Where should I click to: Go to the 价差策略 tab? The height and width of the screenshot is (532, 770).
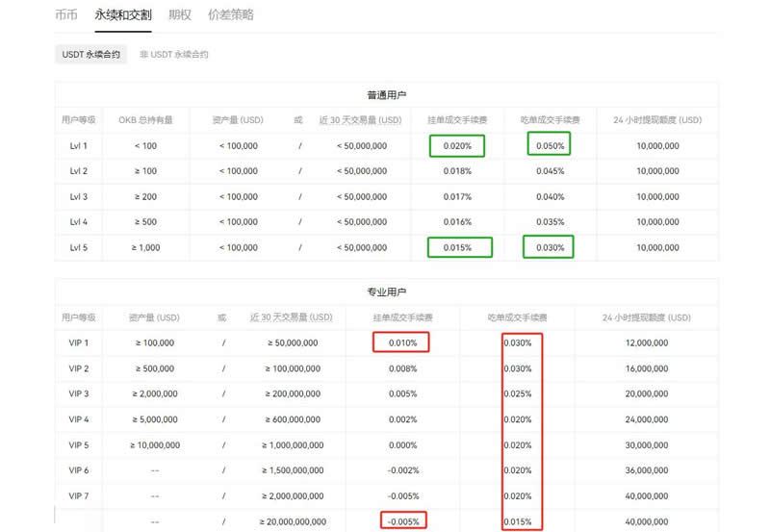tap(231, 15)
